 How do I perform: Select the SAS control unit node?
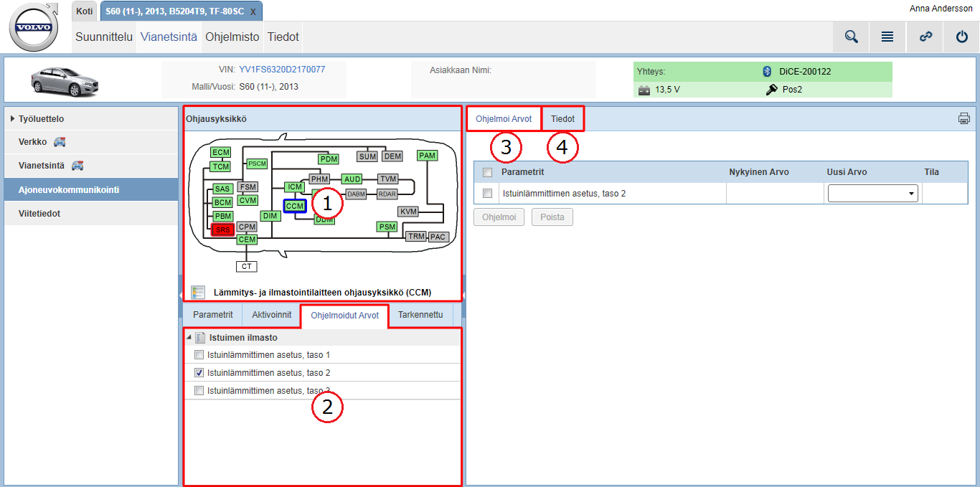[222, 189]
